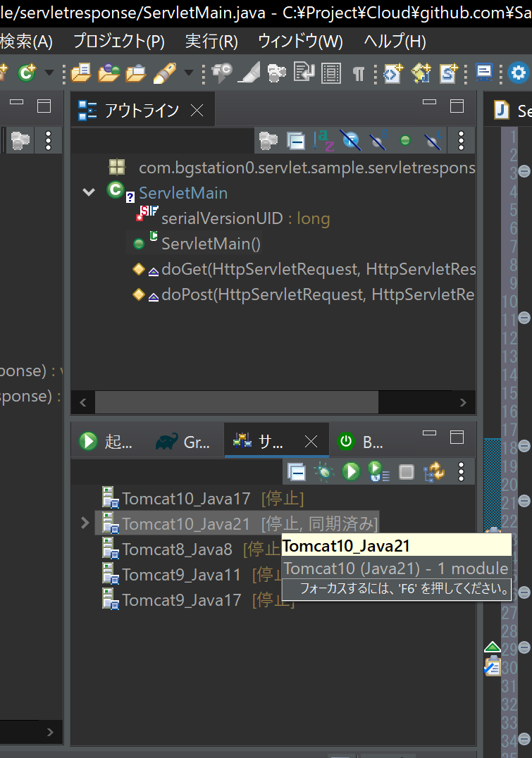The height and width of the screenshot is (758, 532).
Task: Toggle Block Selection Mode icon
Action: (331, 73)
